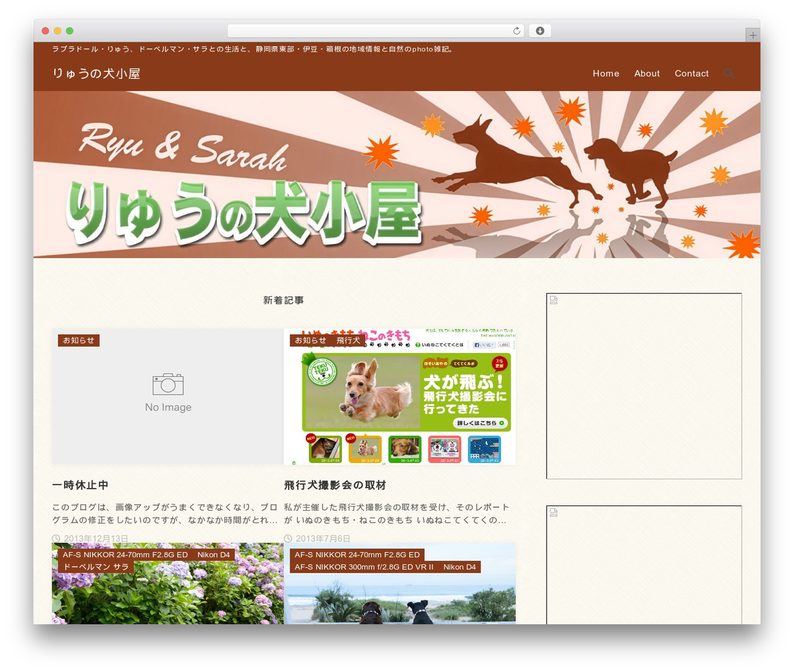This screenshot has width=794, height=672.
Task: Click the 飛行犬撮影会 post excerpt text
Action: click(397, 513)
